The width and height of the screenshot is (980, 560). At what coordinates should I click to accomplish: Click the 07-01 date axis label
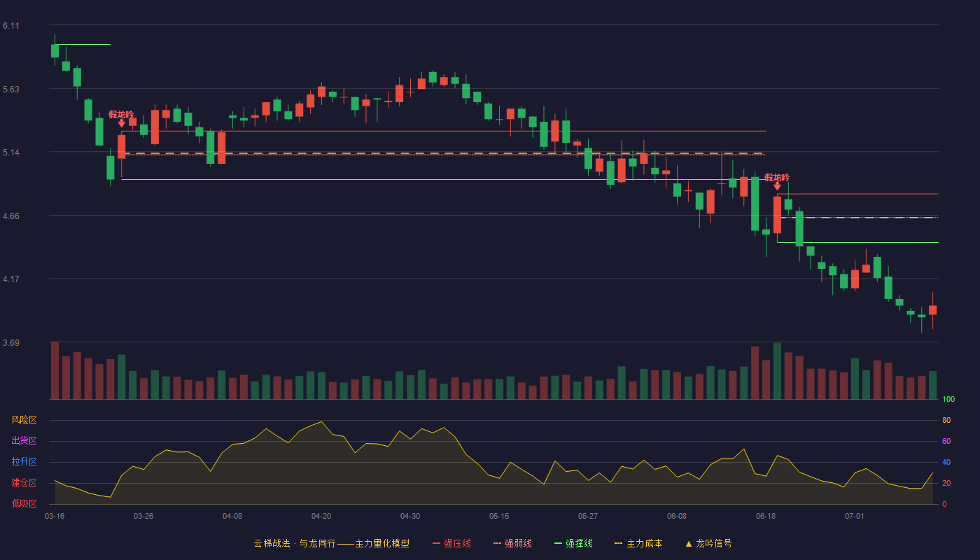coord(855,516)
